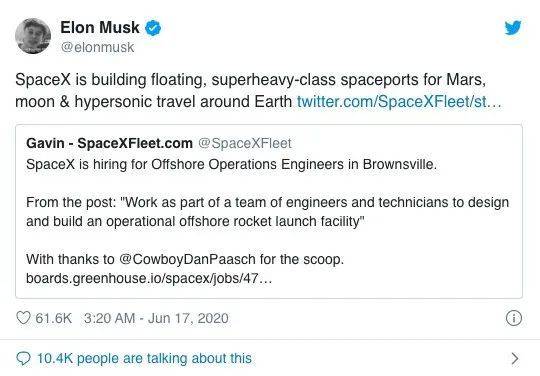The height and width of the screenshot is (376, 540).
Task: Open Elon Musk's profile picture
Action: [33, 36]
